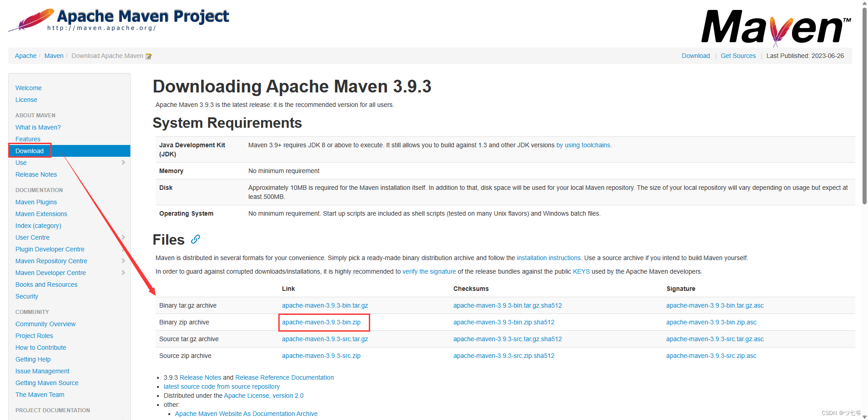This screenshot has height=420, width=868.
Task: Select What is Maven? in sidebar
Action: pyautogui.click(x=38, y=127)
